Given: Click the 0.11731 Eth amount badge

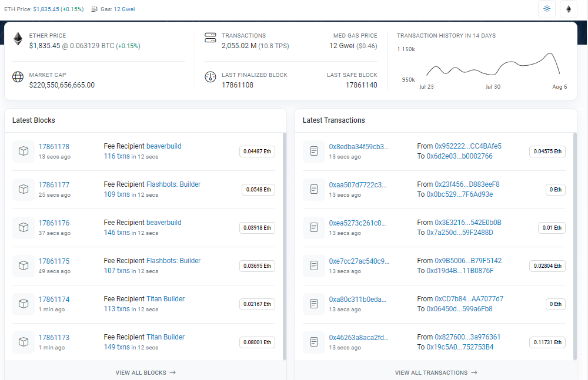Looking at the screenshot, I should click(547, 342).
